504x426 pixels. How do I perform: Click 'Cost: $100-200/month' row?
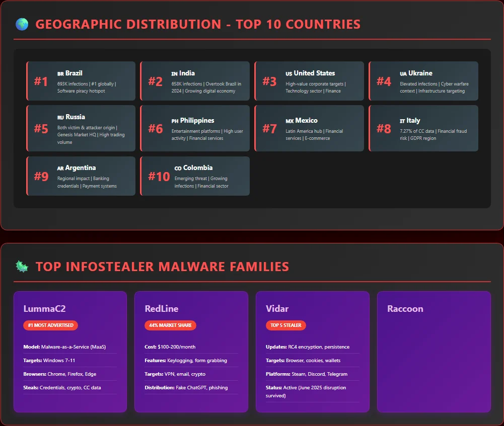click(x=191, y=347)
